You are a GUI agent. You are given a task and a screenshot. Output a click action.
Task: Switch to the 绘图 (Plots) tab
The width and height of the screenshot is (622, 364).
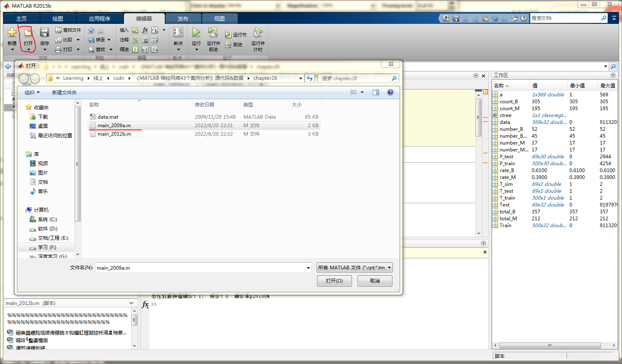[x=58, y=19]
